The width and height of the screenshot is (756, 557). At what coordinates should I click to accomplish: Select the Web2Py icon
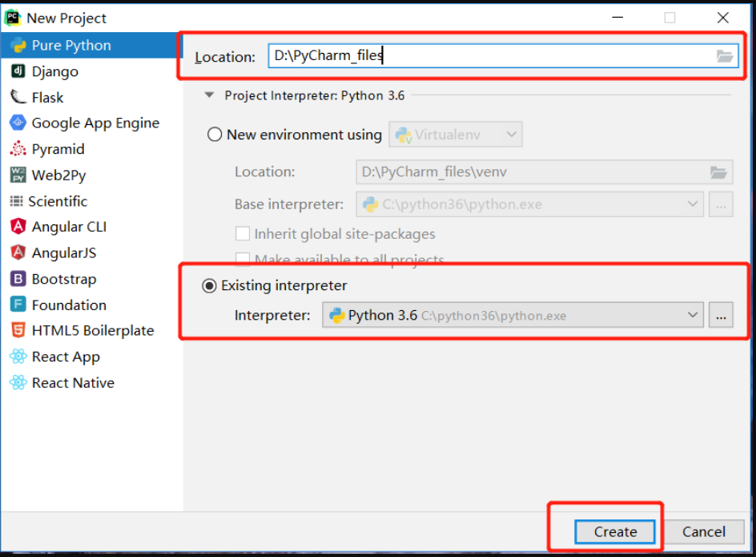18,175
